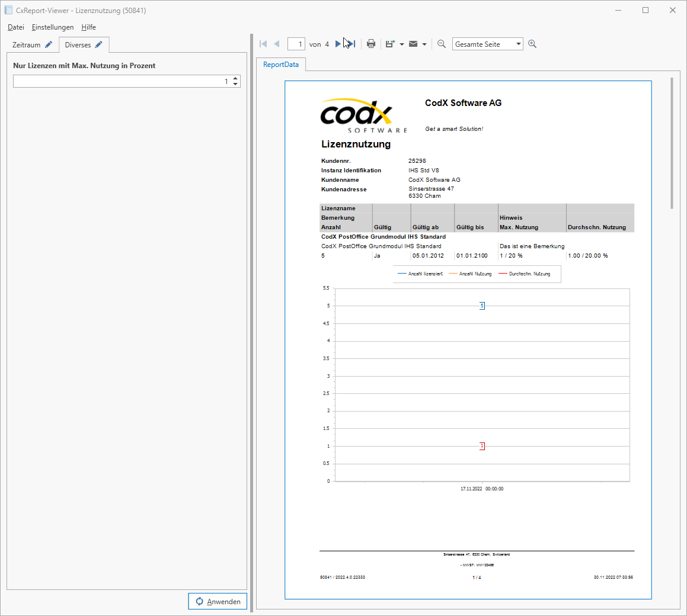Screen dimensions: 687x616
Task: Zoom out of the report
Action: click(442, 44)
